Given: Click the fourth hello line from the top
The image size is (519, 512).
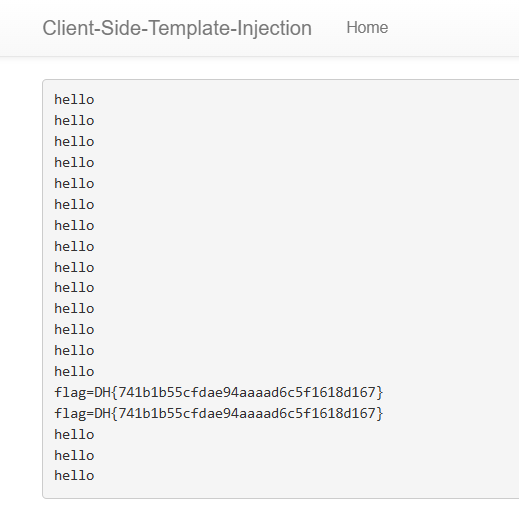Looking at the screenshot, I should pyautogui.click(x=74, y=163).
